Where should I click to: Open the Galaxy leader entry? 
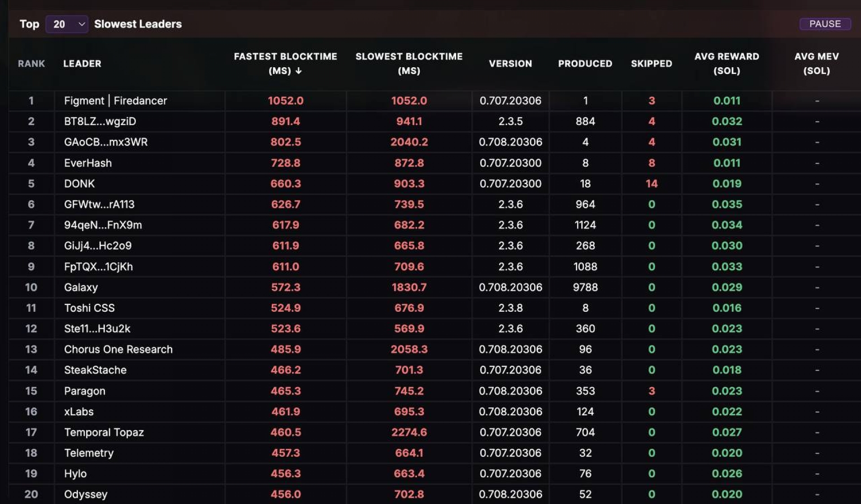pyautogui.click(x=81, y=287)
